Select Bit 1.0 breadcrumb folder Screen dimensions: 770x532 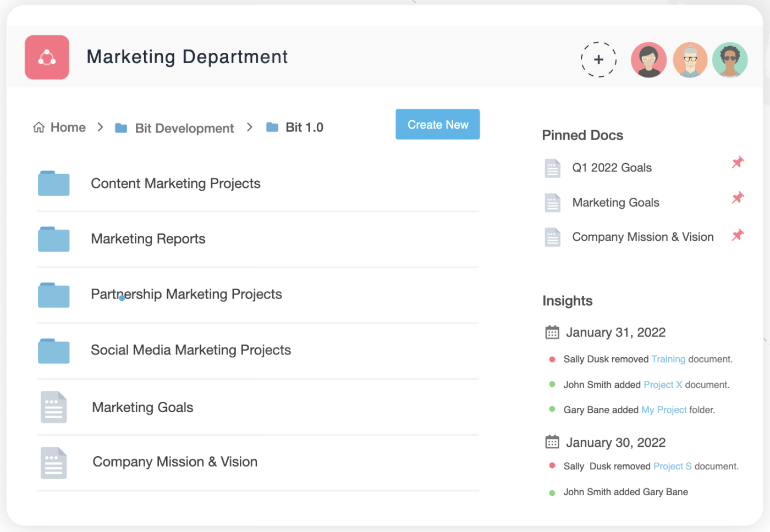(304, 128)
